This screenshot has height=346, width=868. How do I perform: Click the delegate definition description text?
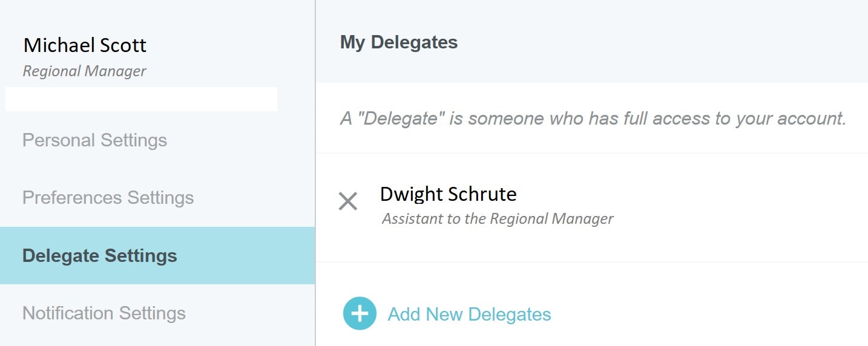(593, 119)
